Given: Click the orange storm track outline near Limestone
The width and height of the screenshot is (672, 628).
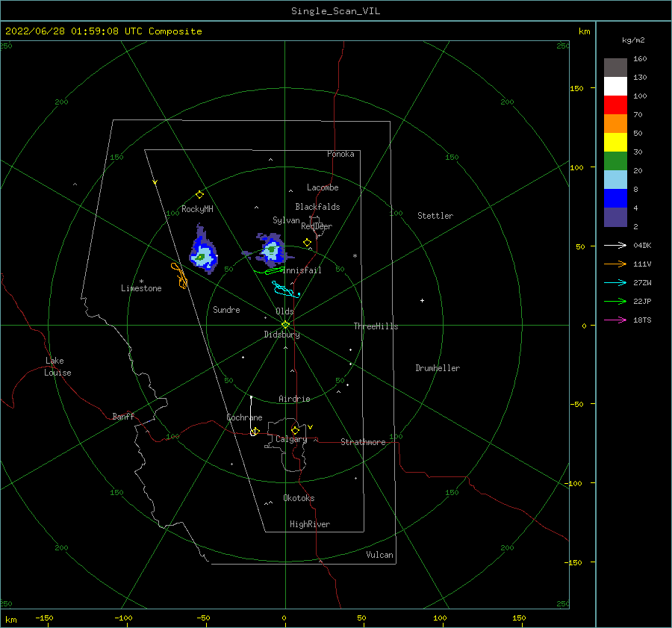Looking at the screenshot, I should [x=179, y=276].
